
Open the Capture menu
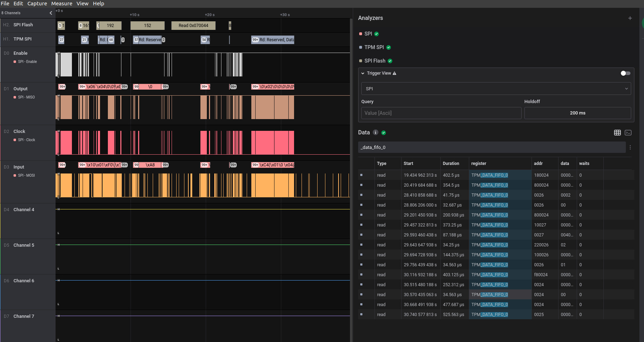(37, 4)
